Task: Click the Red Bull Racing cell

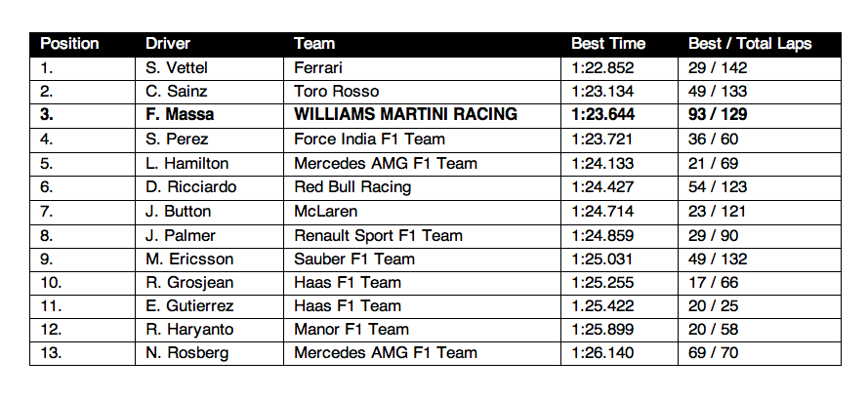Action: click(x=352, y=186)
